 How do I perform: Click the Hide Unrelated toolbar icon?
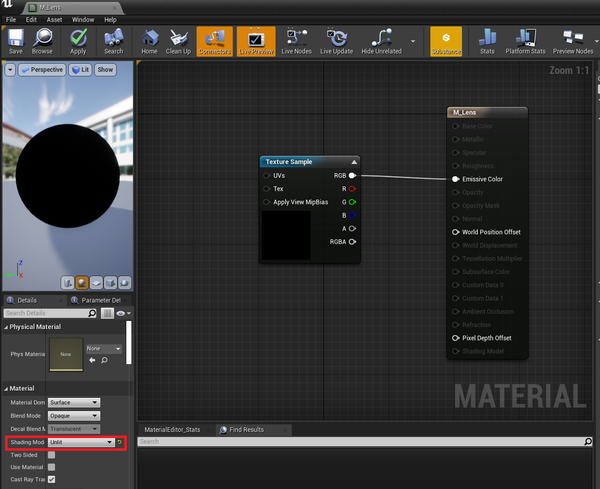(383, 40)
